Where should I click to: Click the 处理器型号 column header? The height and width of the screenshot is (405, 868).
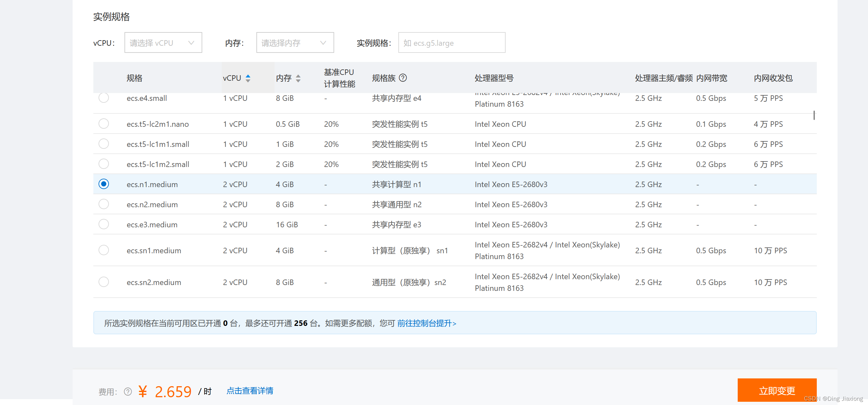[494, 78]
